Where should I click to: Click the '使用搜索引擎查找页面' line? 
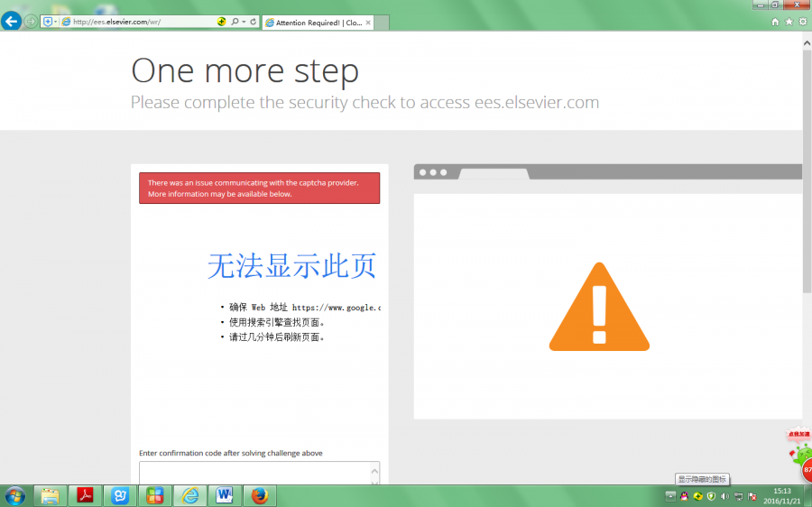pos(277,322)
